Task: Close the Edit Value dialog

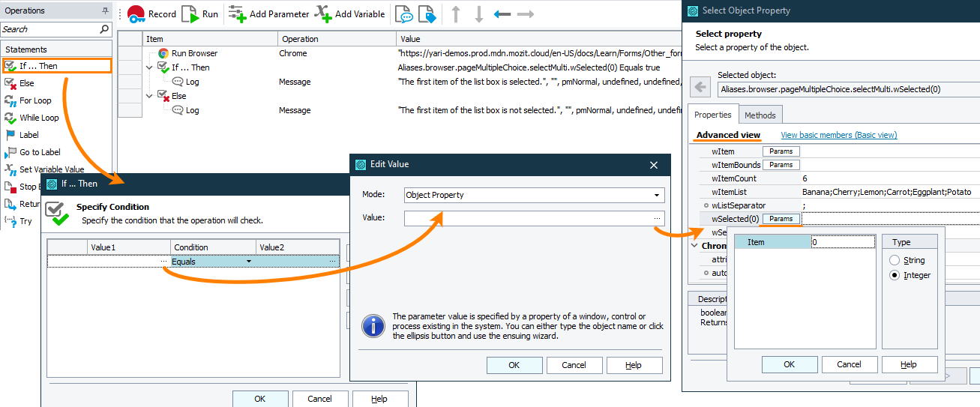Action: (x=654, y=165)
